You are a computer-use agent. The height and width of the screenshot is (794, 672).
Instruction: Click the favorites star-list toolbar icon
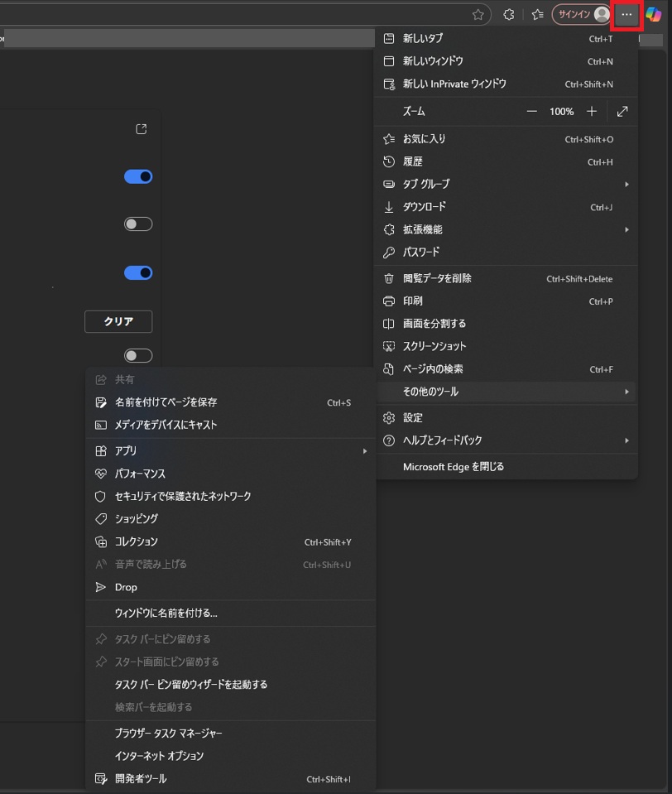537,15
